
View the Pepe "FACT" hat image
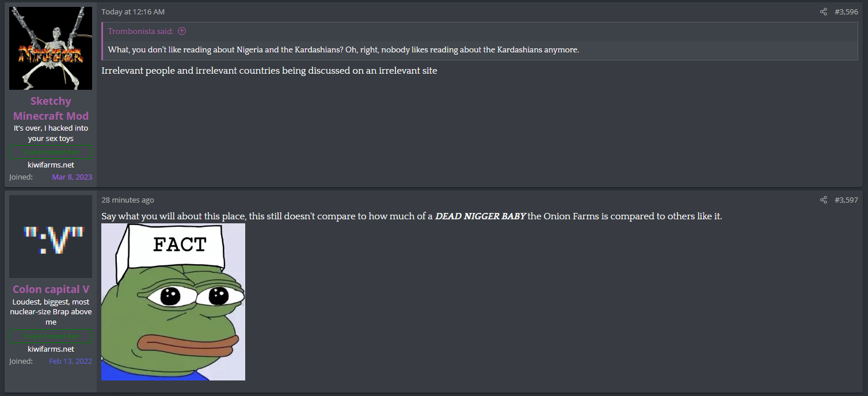click(173, 302)
